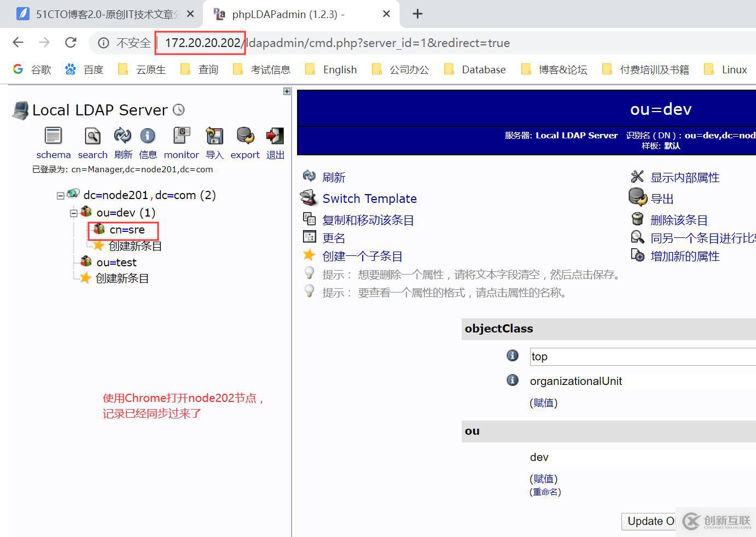Collapse the ou=dev tree node
This screenshot has height=537, width=756.
(74, 213)
